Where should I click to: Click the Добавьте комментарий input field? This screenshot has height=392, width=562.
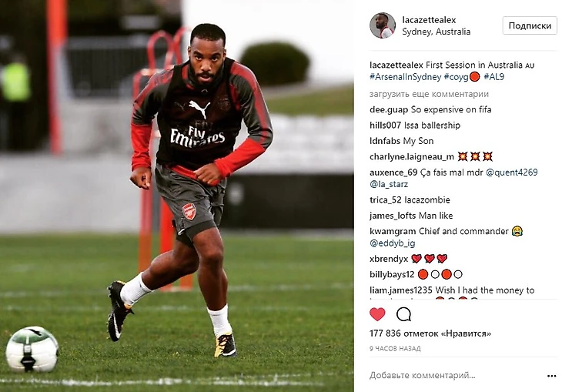coord(455,376)
